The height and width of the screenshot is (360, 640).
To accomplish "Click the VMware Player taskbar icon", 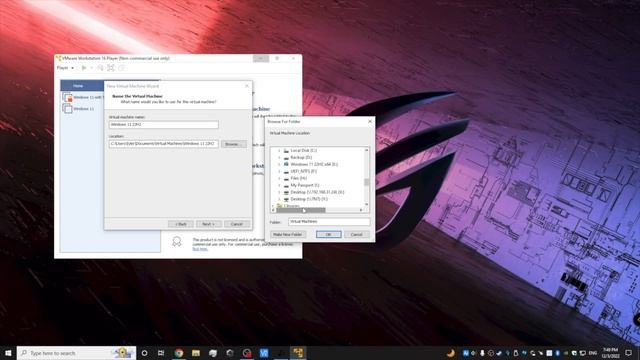I will (298, 353).
